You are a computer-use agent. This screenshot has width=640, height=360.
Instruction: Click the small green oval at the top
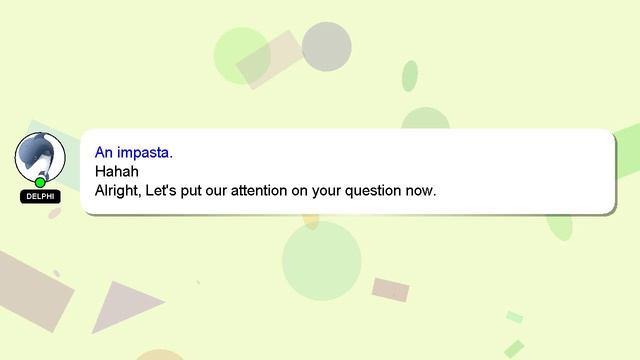410,76
